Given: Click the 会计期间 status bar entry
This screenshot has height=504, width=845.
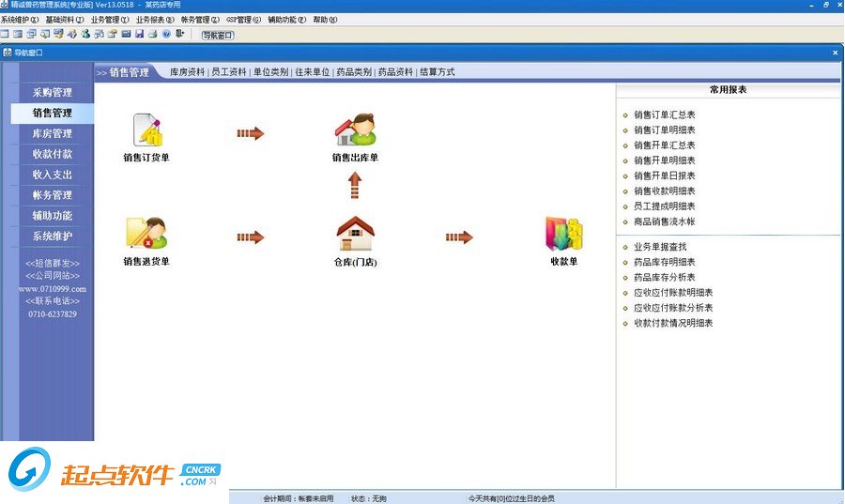Looking at the screenshot, I should (298, 498).
